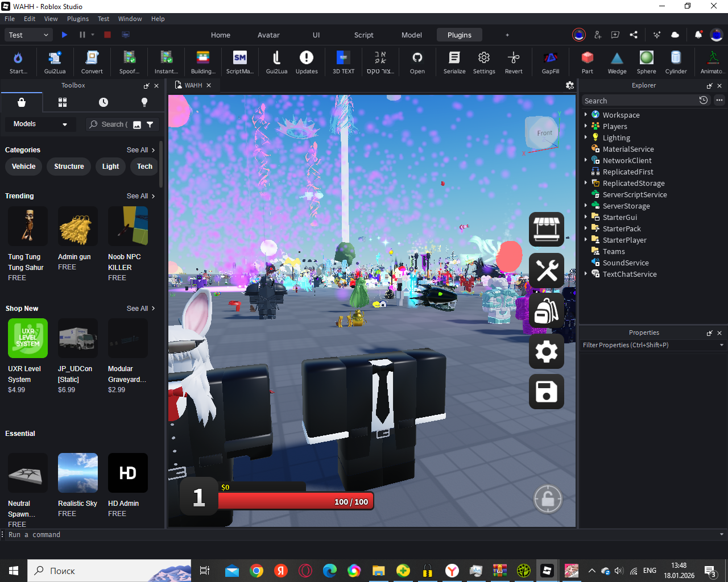The height and width of the screenshot is (582, 728).
Task: Select the Light category chip
Action: pyautogui.click(x=110, y=167)
